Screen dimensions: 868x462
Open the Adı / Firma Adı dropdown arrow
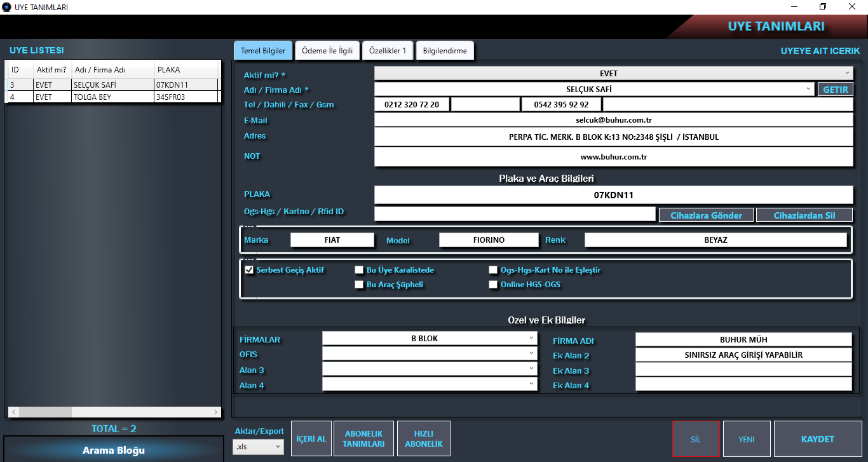pyautogui.click(x=808, y=89)
